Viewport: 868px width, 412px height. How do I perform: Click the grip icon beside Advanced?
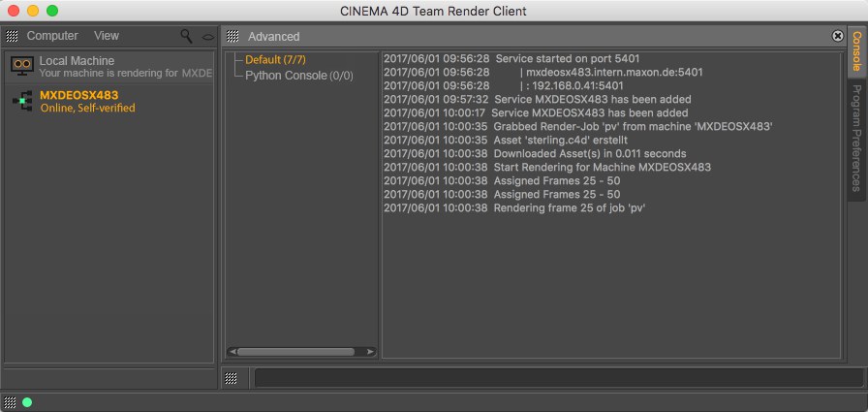[x=233, y=37]
